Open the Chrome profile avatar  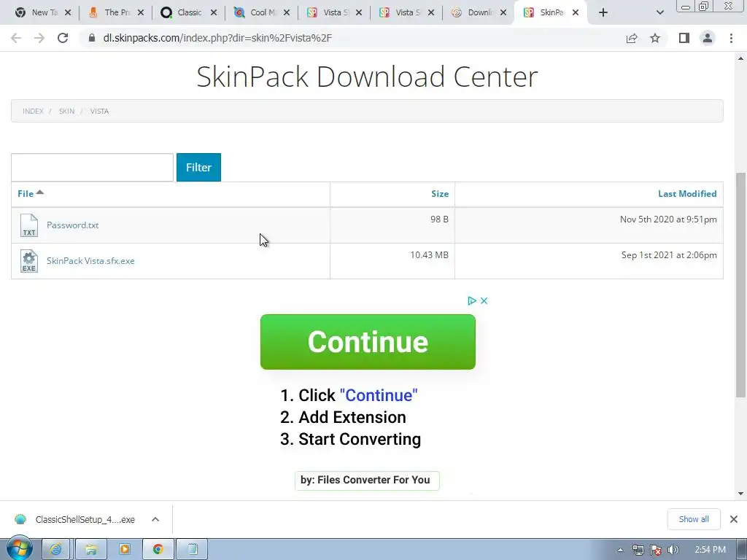point(708,38)
